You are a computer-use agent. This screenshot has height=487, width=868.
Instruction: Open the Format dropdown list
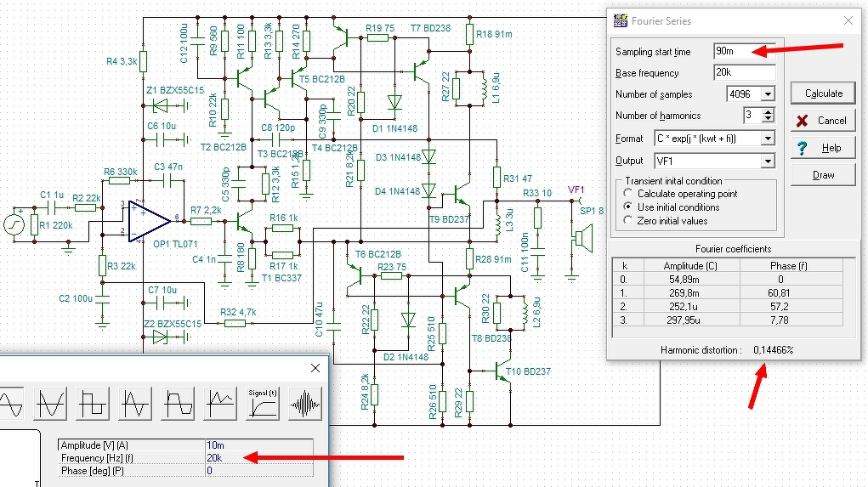[768, 139]
